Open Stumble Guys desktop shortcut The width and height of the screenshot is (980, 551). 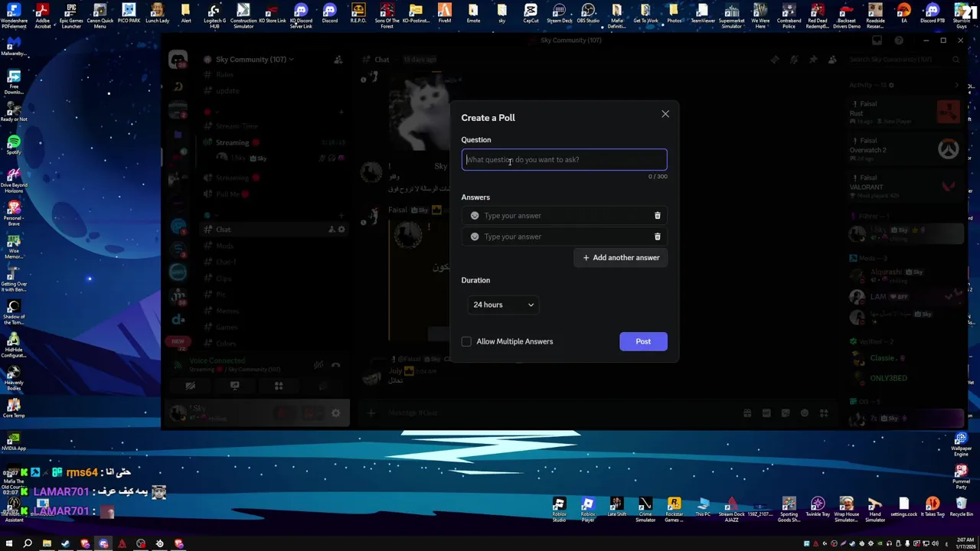961,15
